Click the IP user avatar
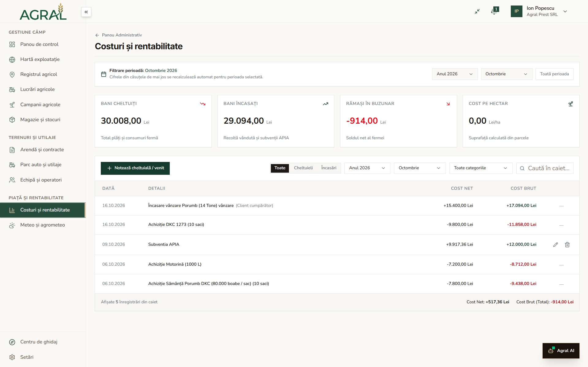This screenshot has height=367, width=588. tap(516, 11)
